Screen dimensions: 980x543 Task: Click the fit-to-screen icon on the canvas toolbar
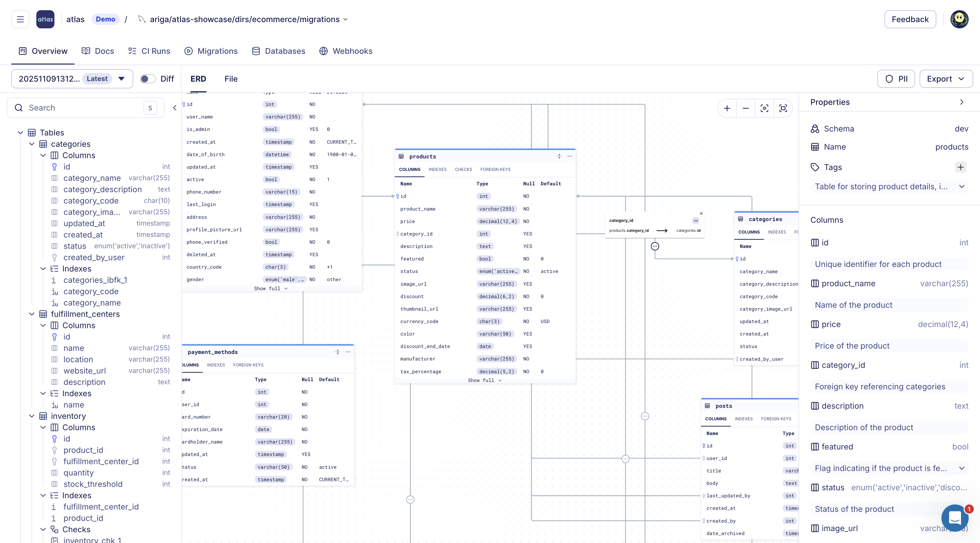(x=783, y=108)
